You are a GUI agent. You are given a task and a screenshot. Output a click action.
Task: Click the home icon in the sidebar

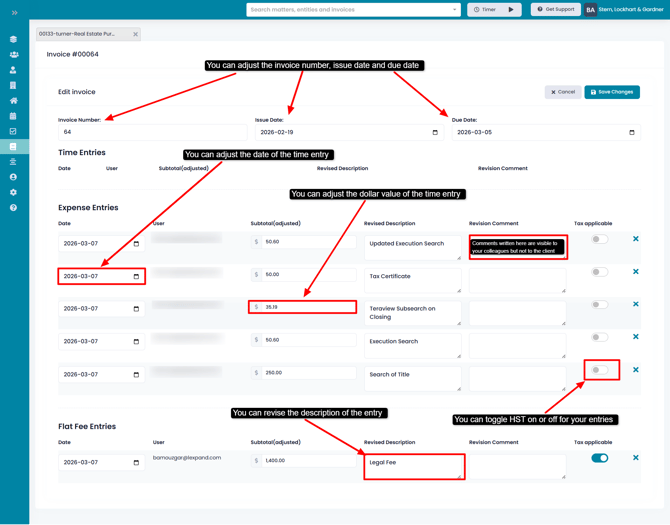[x=13, y=101]
